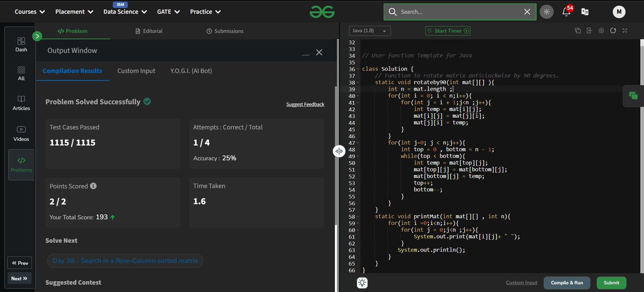
Task: Open the Problems sidebar item
Action: point(21,164)
